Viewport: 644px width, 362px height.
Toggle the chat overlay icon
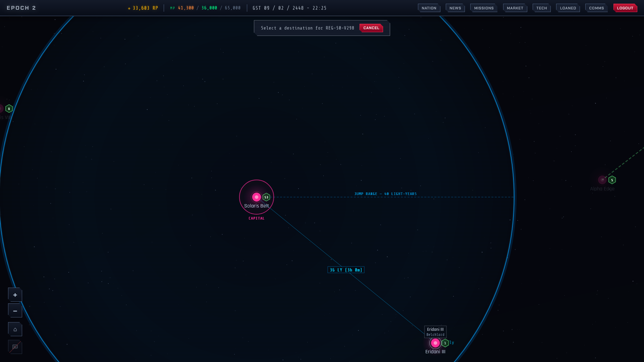(15, 347)
